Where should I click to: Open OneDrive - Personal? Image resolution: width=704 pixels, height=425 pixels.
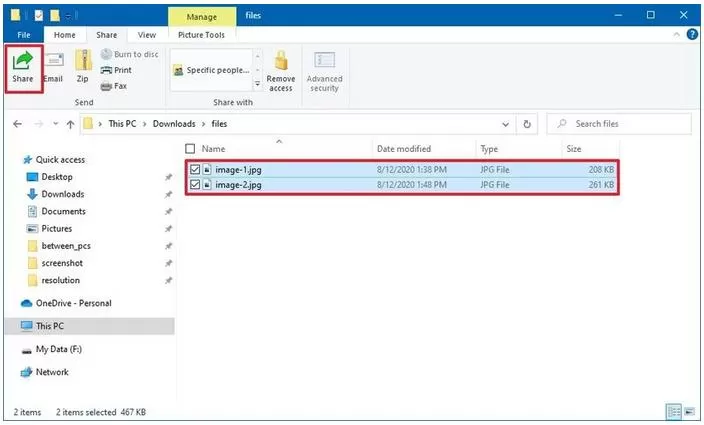click(x=73, y=303)
